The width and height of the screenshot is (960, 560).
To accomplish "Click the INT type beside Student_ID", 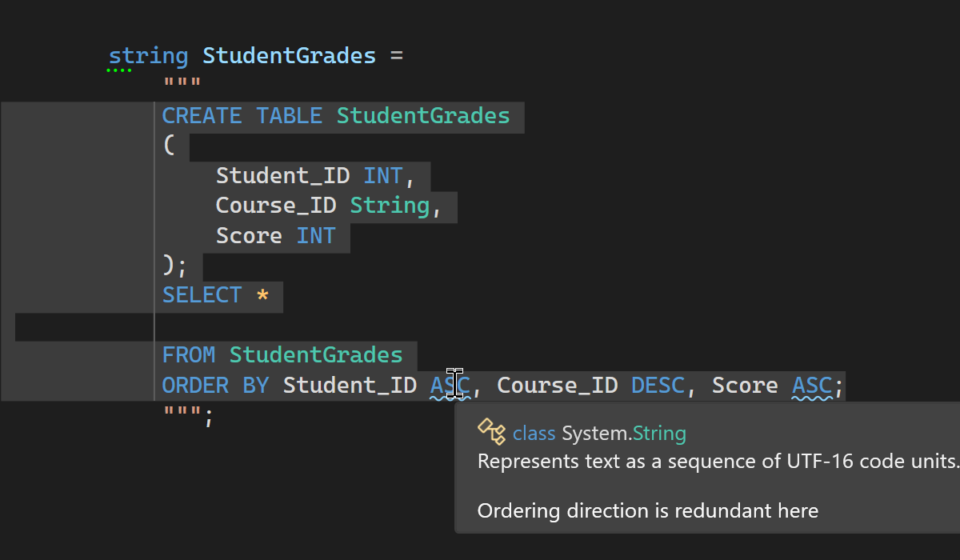I will (383, 176).
